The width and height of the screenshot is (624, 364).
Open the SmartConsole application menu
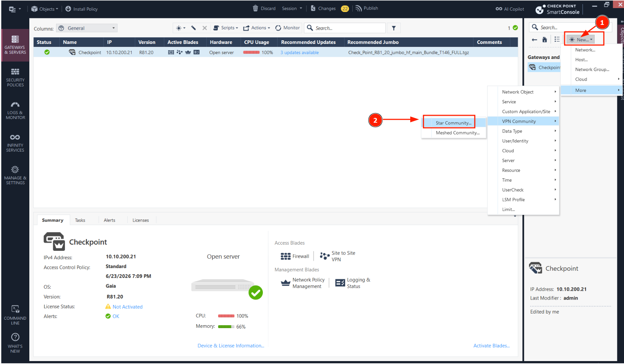[15, 9]
